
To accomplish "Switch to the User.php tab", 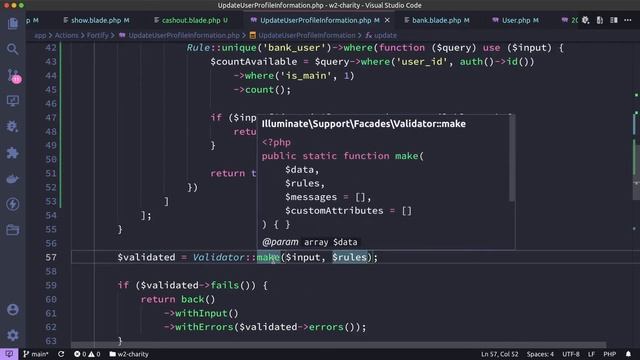I will 515,20.
